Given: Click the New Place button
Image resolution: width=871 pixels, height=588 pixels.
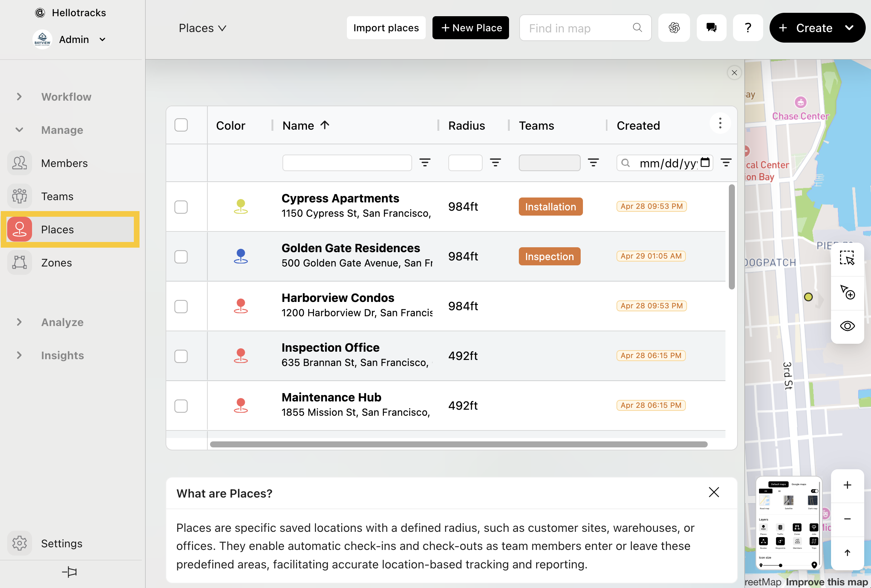Looking at the screenshot, I should (x=470, y=28).
